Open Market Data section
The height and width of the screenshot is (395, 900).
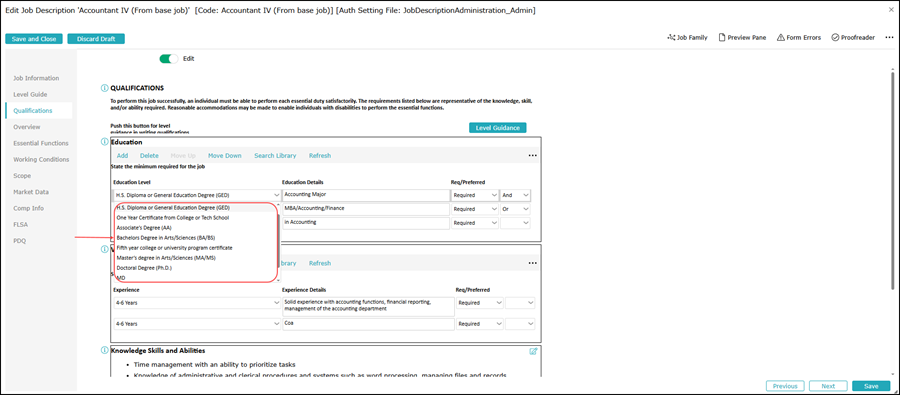coord(31,192)
